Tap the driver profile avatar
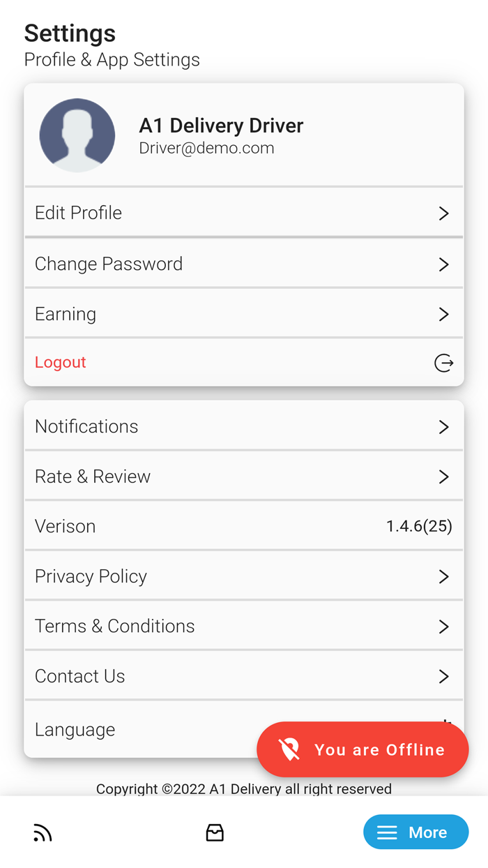The image size is (488, 868). tap(77, 135)
